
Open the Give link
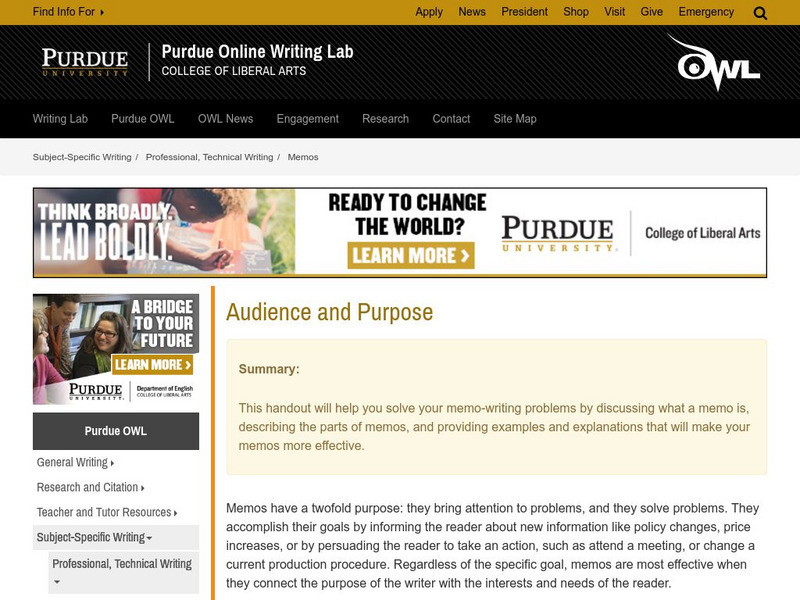(x=652, y=12)
